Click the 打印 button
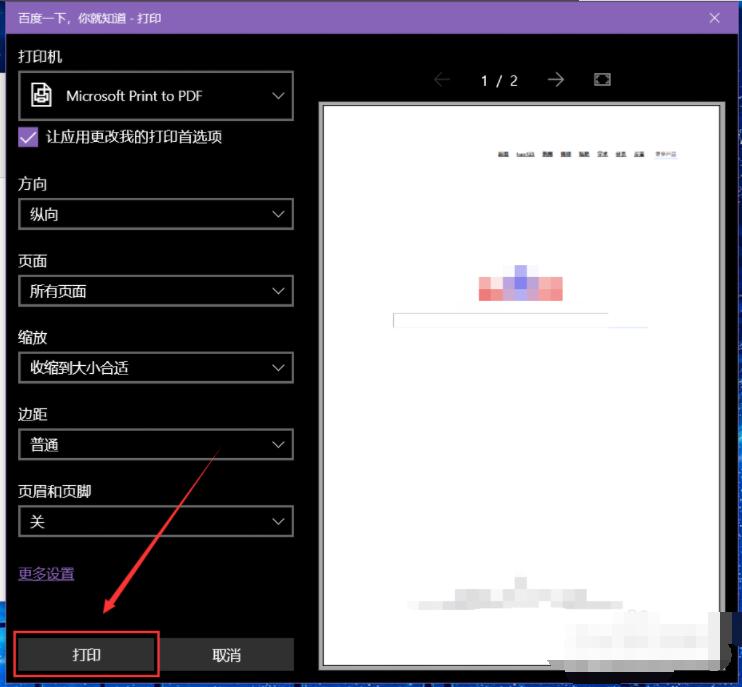This screenshot has width=742, height=687. click(87, 655)
